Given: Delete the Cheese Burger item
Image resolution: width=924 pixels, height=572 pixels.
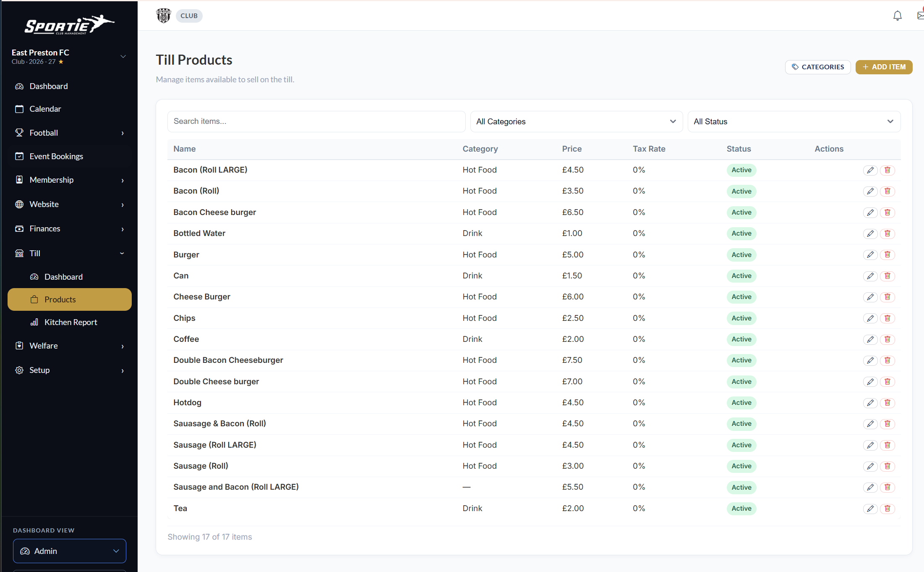Looking at the screenshot, I should (x=887, y=297).
